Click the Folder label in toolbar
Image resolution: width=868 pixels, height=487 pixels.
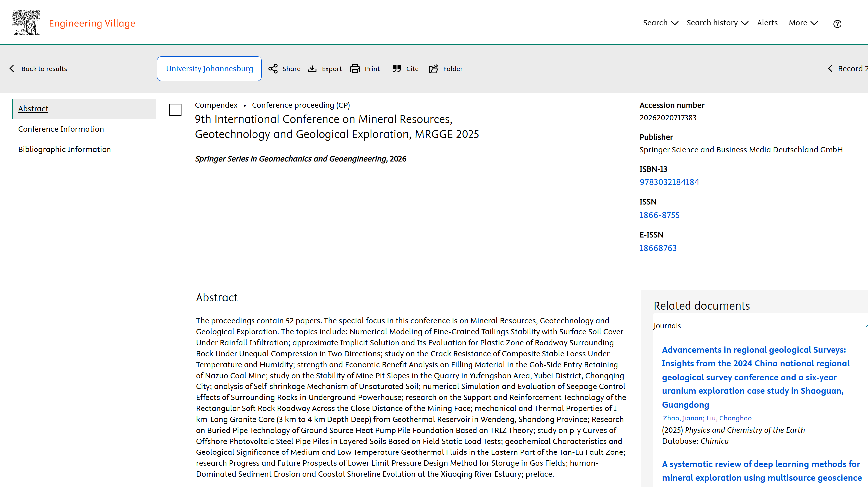pyautogui.click(x=453, y=69)
